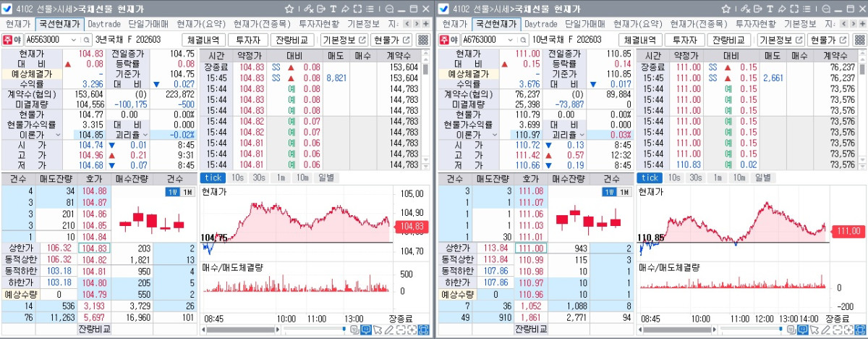Viewport: 868px width, 339px height.
Task: Expand the 괴리율 dropdown in left window
Action: 145,135
